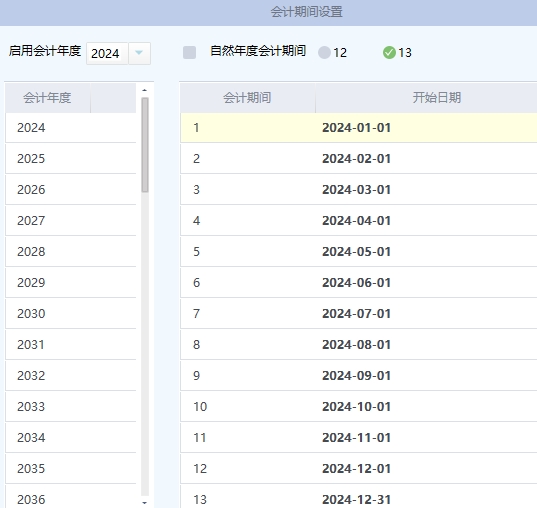537x508 pixels.
Task: Select year 2025 in 会计年度 list
Action: [71, 159]
